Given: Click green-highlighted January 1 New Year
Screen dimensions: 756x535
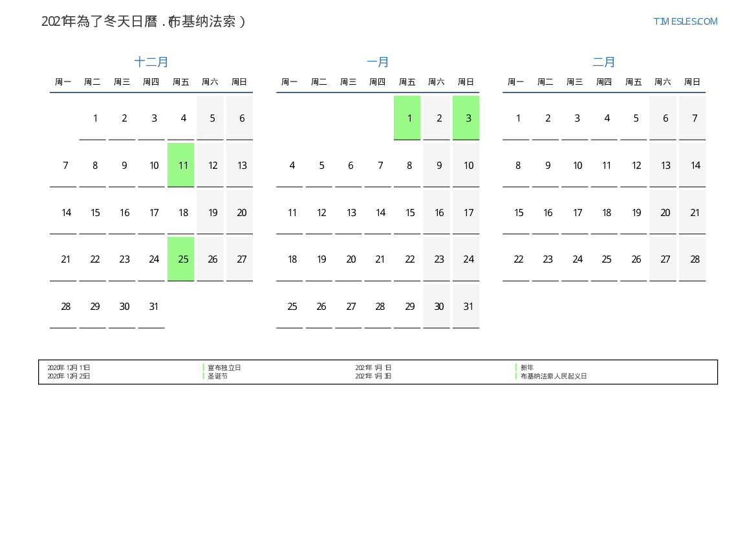Looking at the screenshot, I should pyautogui.click(x=407, y=118).
